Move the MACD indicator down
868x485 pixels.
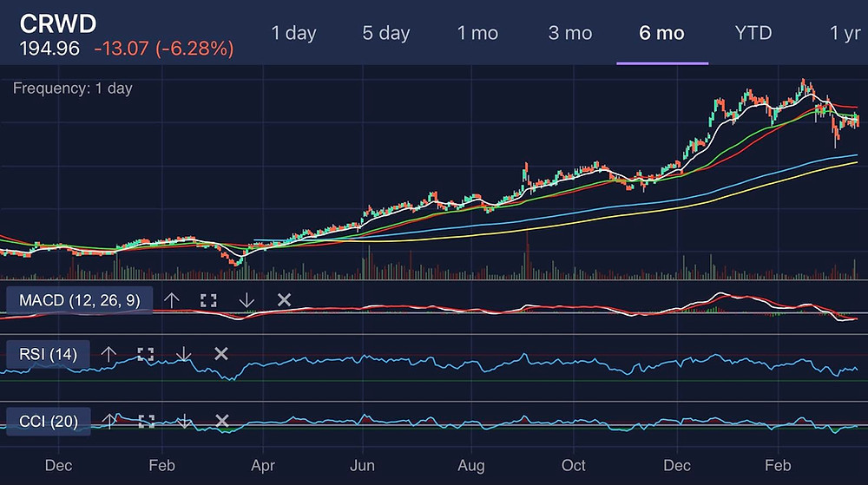point(247,300)
